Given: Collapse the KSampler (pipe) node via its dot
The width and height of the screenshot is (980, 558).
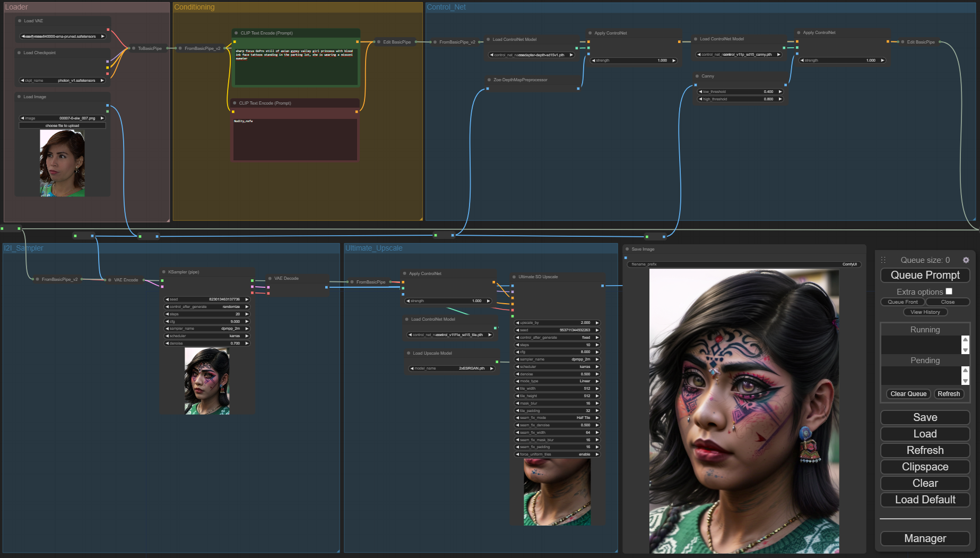Looking at the screenshot, I should coord(164,272).
